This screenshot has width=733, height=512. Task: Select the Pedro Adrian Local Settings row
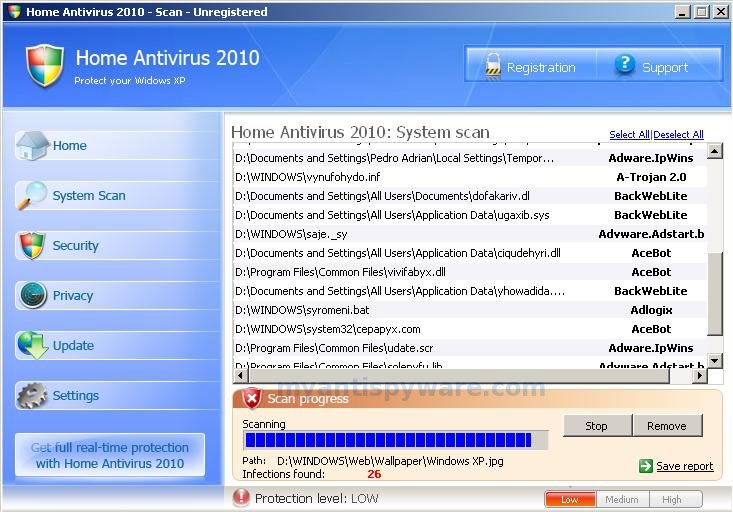tap(470, 158)
